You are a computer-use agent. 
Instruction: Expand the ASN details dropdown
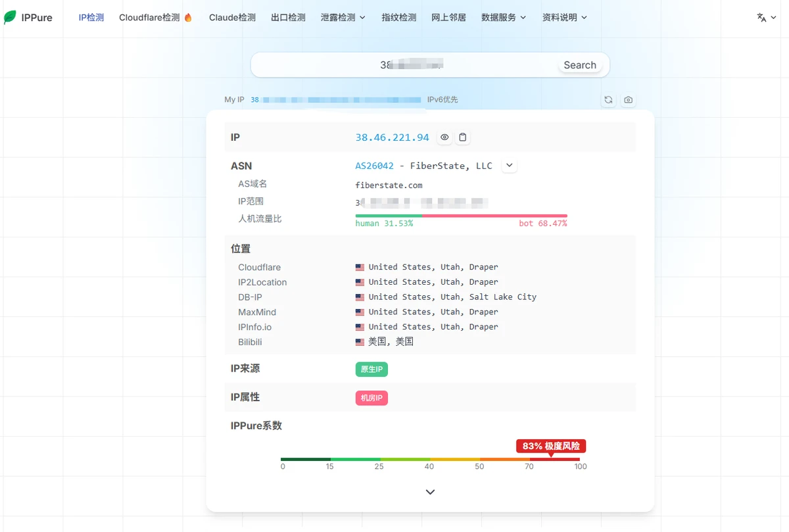pos(510,166)
